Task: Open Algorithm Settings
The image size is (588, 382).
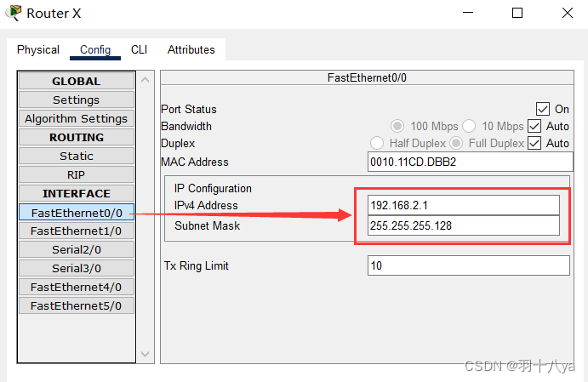Action: [76, 119]
